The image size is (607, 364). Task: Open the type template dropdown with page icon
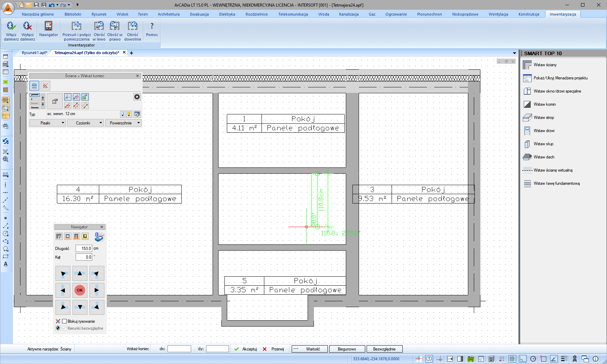point(122,114)
